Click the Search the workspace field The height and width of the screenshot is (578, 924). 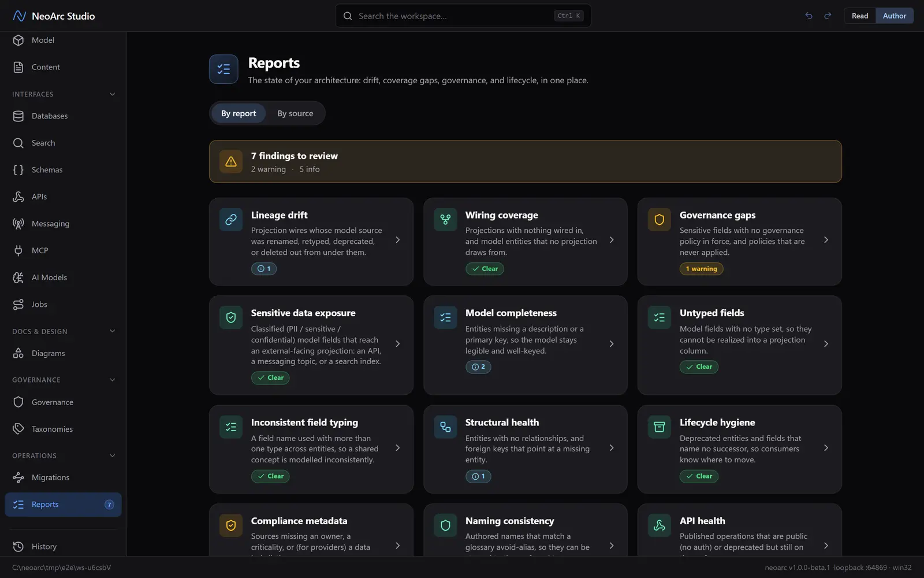(x=463, y=16)
